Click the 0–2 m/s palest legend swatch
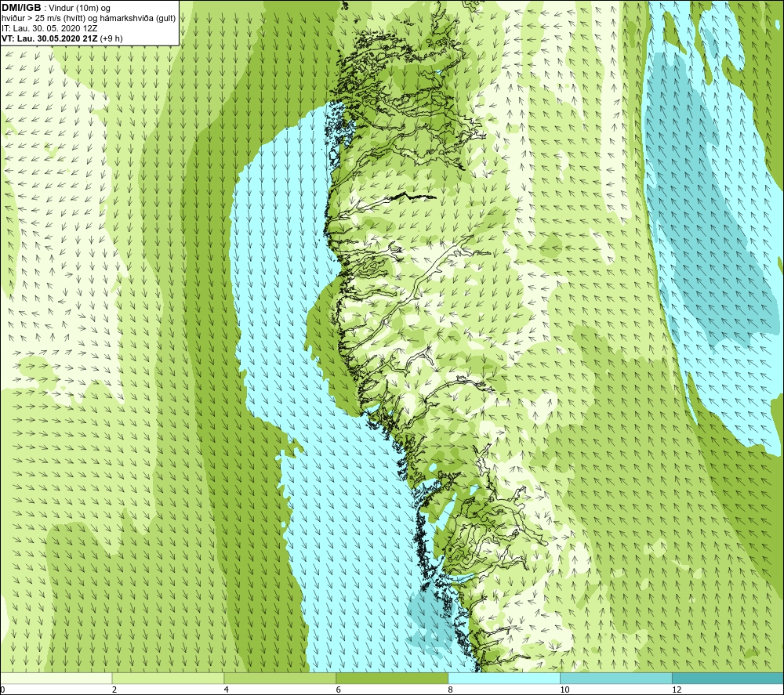784x695 pixels. click(56, 678)
